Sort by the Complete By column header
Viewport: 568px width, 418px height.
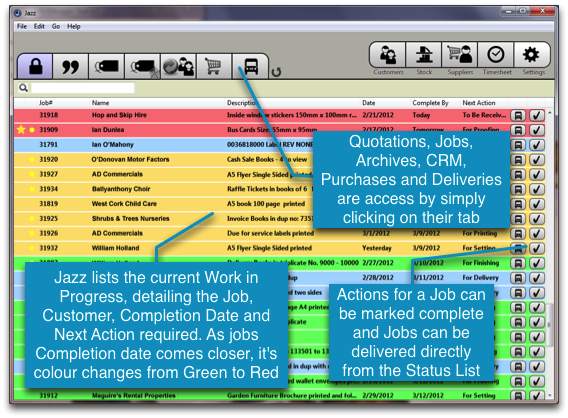tap(430, 103)
